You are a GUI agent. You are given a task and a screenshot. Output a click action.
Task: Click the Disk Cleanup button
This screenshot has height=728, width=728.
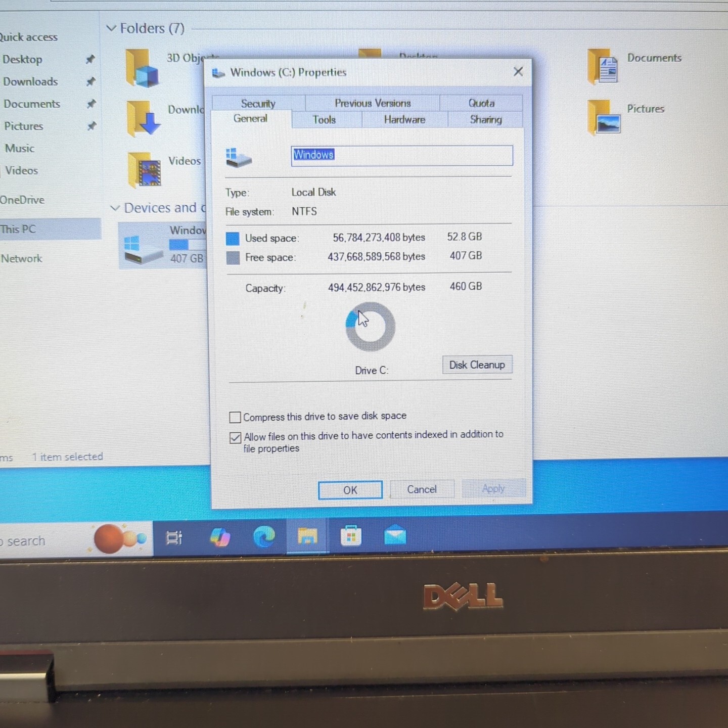pos(477,365)
